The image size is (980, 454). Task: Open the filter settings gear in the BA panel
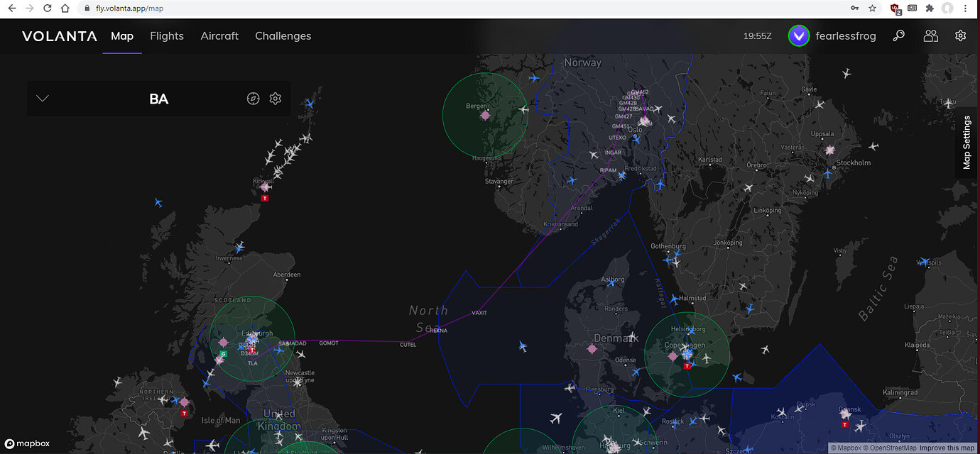pos(275,99)
